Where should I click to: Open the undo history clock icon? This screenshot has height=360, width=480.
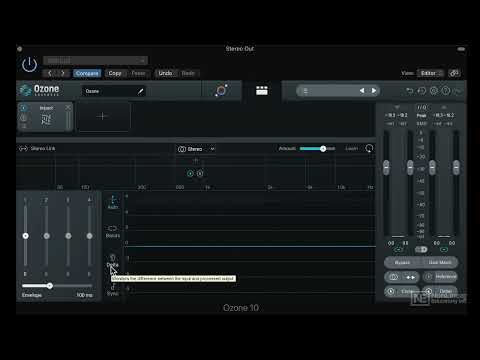click(422, 91)
